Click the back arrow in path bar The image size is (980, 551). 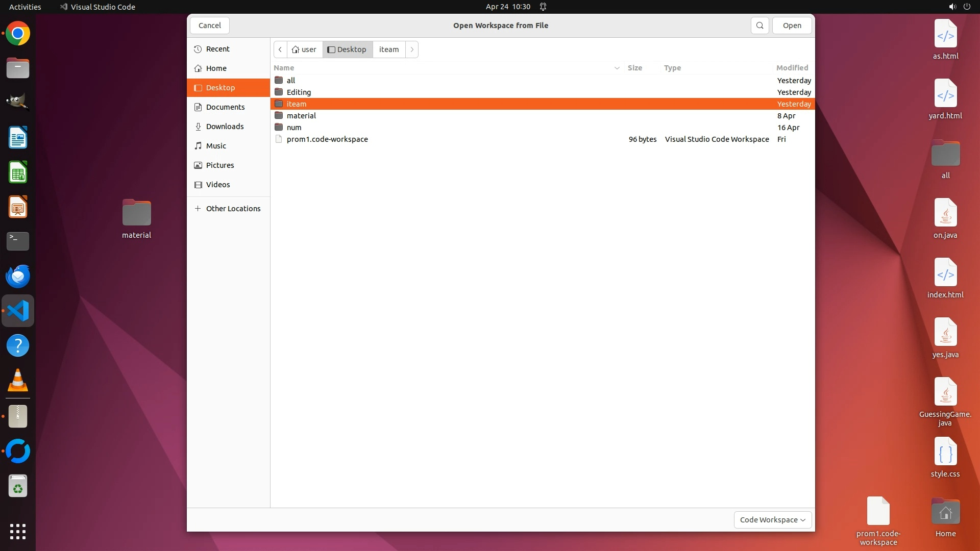pyautogui.click(x=280, y=49)
